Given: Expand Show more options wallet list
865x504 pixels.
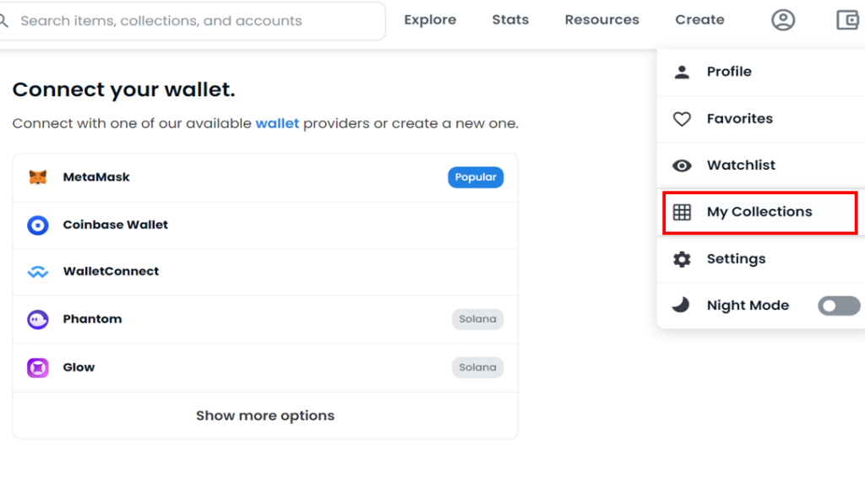Looking at the screenshot, I should pyautogui.click(x=265, y=415).
